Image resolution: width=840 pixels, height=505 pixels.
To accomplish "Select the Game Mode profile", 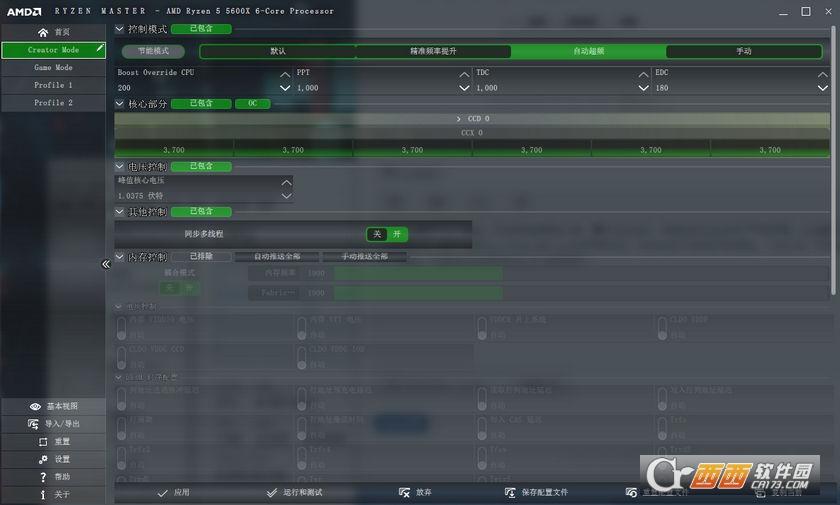I will (53, 67).
